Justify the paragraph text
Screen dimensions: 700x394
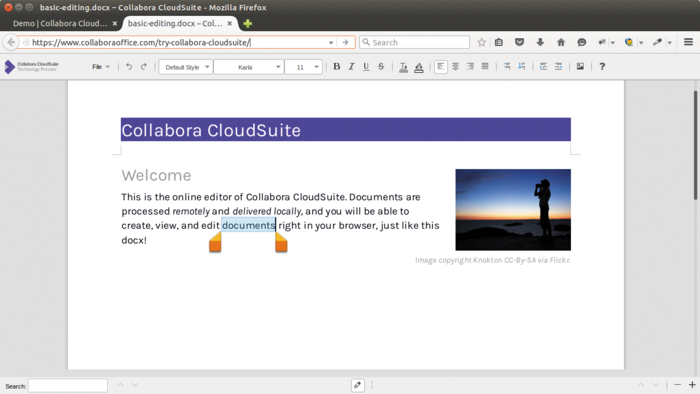pyautogui.click(x=485, y=66)
